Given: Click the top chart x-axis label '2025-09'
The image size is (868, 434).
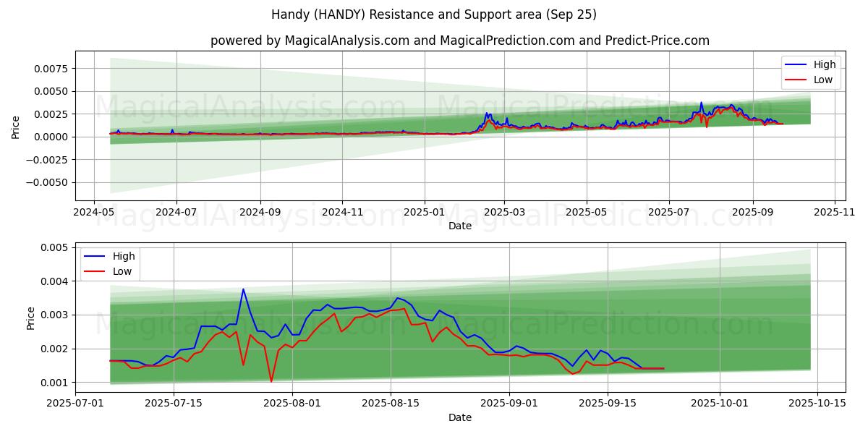Looking at the screenshot, I should 752,213.
